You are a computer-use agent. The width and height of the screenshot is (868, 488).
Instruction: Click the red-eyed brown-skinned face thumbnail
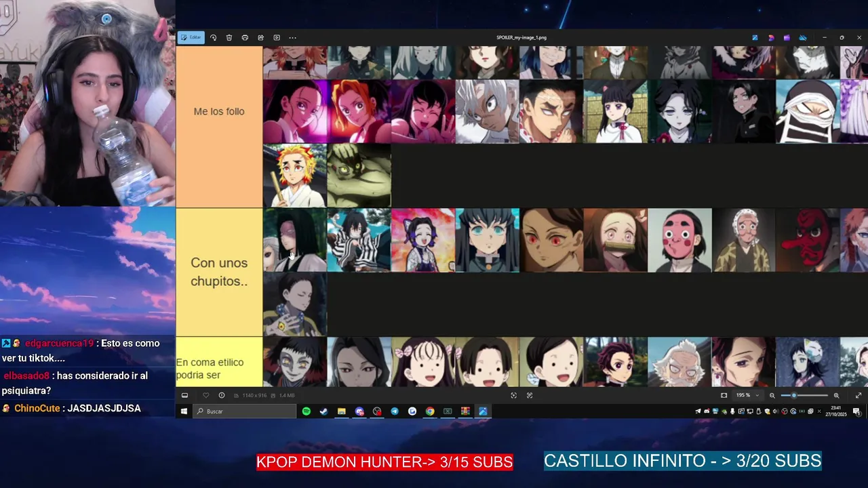click(551, 240)
